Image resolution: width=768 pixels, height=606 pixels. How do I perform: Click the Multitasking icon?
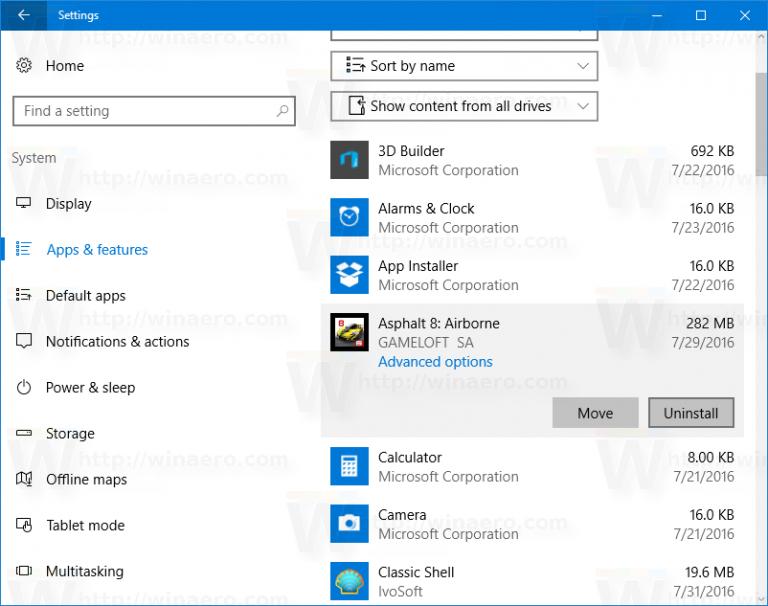[x=24, y=571]
